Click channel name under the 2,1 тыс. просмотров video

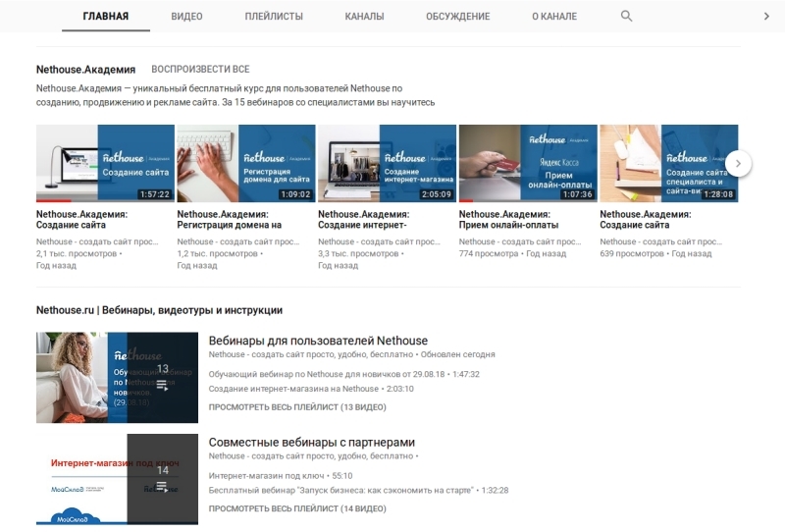coord(97,241)
